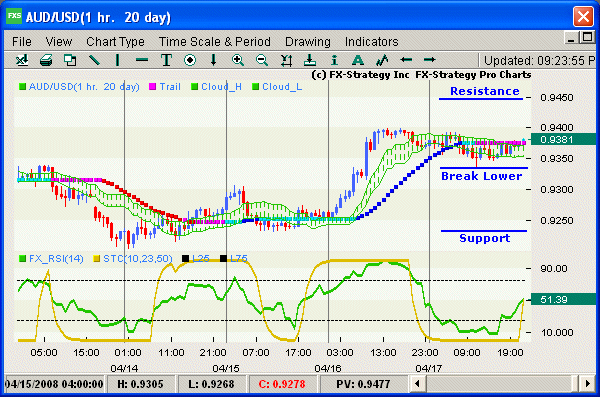Click the print chart icon
Viewport: 600px width, 397px height.
(x=46, y=60)
